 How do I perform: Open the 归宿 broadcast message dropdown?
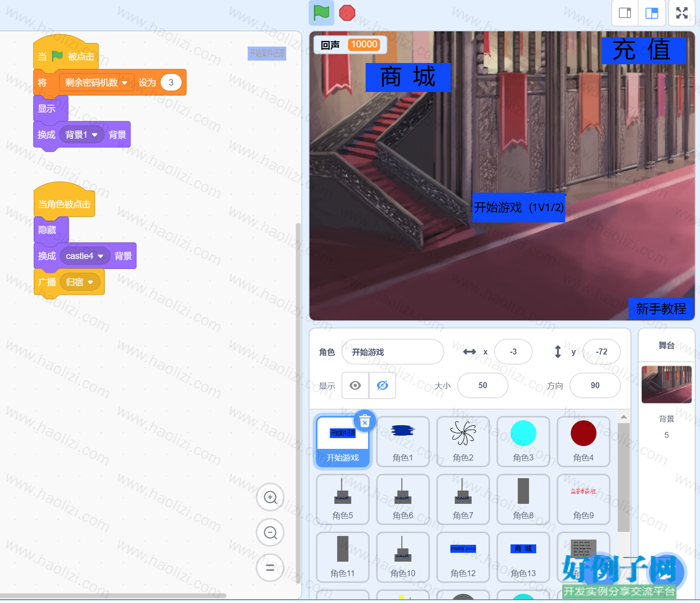80,282
